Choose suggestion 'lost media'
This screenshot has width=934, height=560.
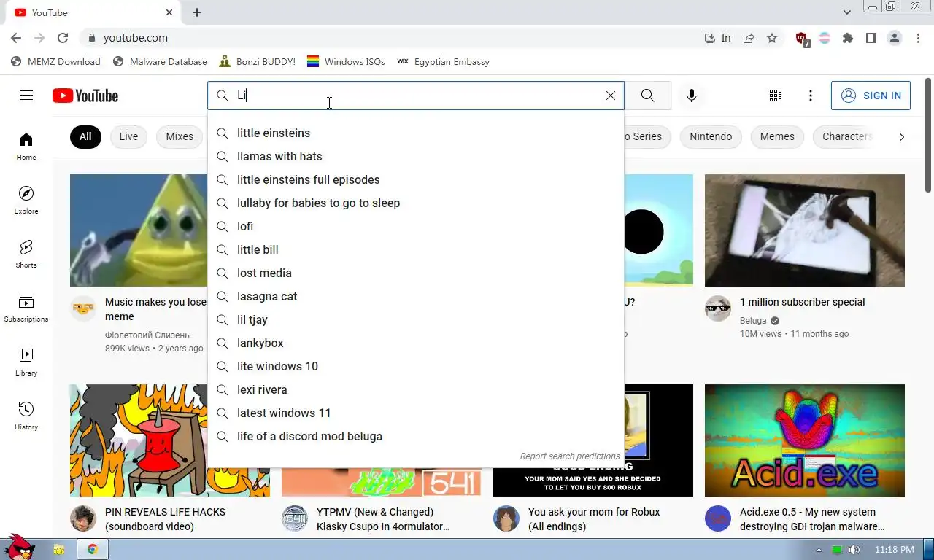(416, 273)
